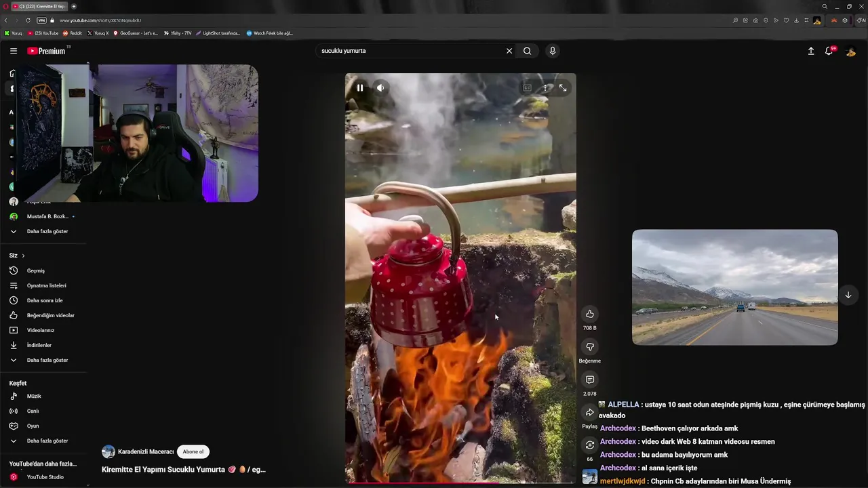Open the Shorts player three-dot menu
This screenshot has height=488, width=868.
pos(545,87)
